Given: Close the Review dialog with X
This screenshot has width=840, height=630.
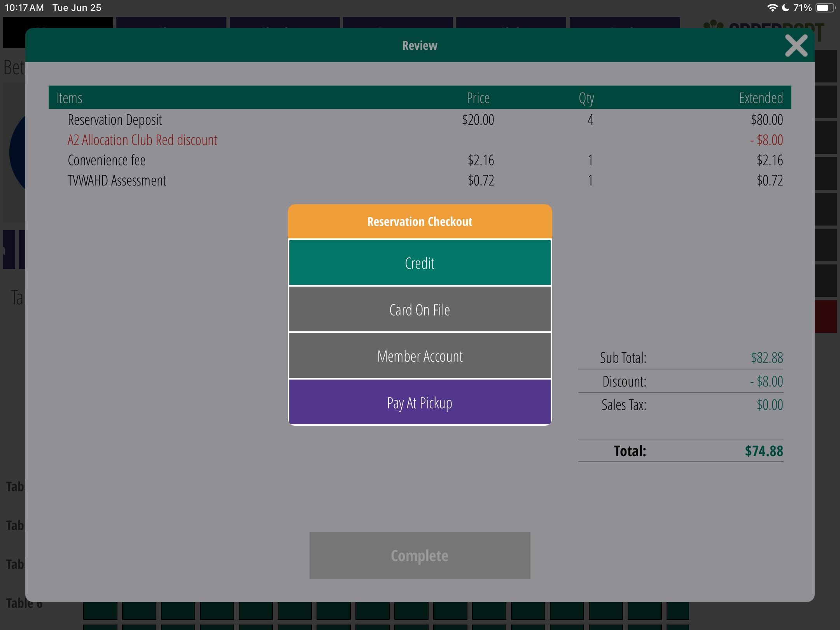Looking at the screenshot, I should (796, 46).
